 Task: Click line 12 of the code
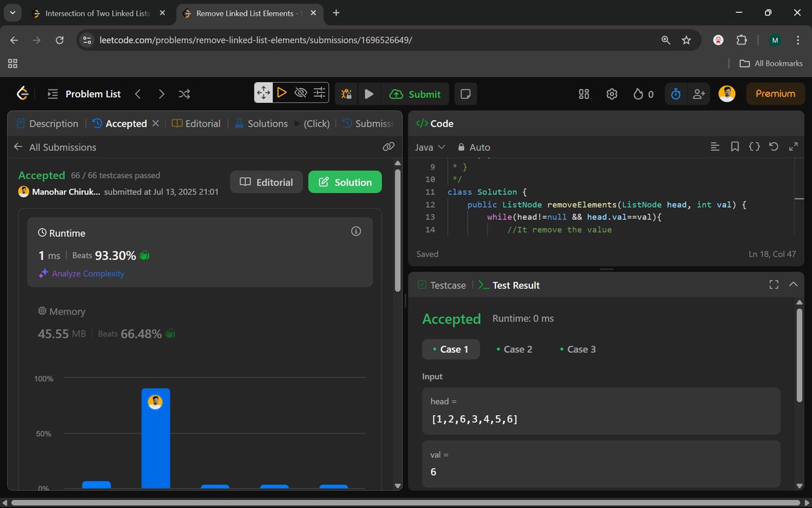595,205
